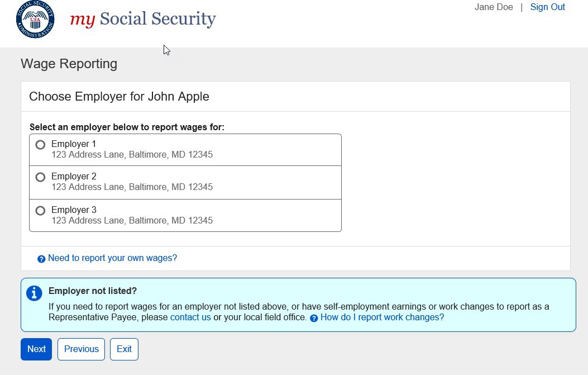Viewport: 588px width, 375px height.
Task: Click the help icon before work changes link
Action: coord(314,318)
